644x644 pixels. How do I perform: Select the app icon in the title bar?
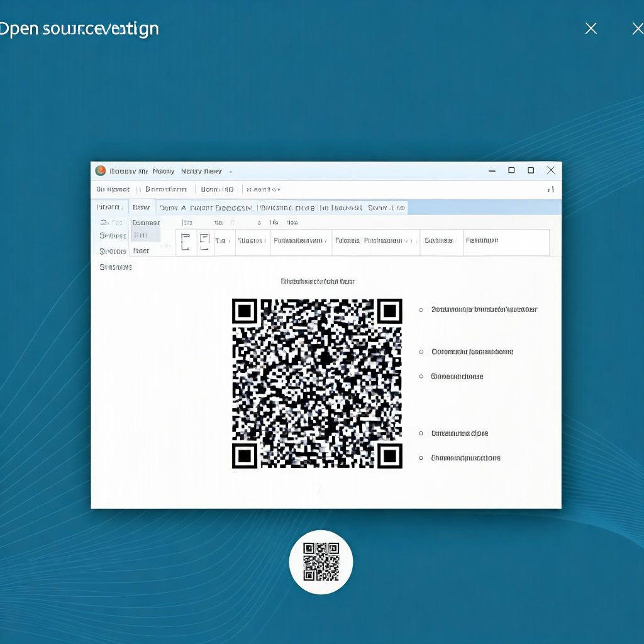click(100, 170)
